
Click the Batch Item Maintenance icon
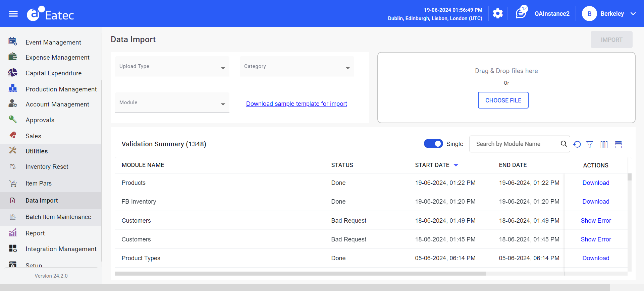tap(13, 217)
